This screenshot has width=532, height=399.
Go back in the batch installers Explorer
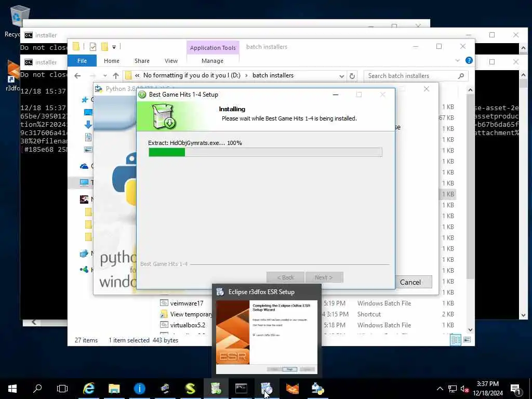tap(77, 76)
